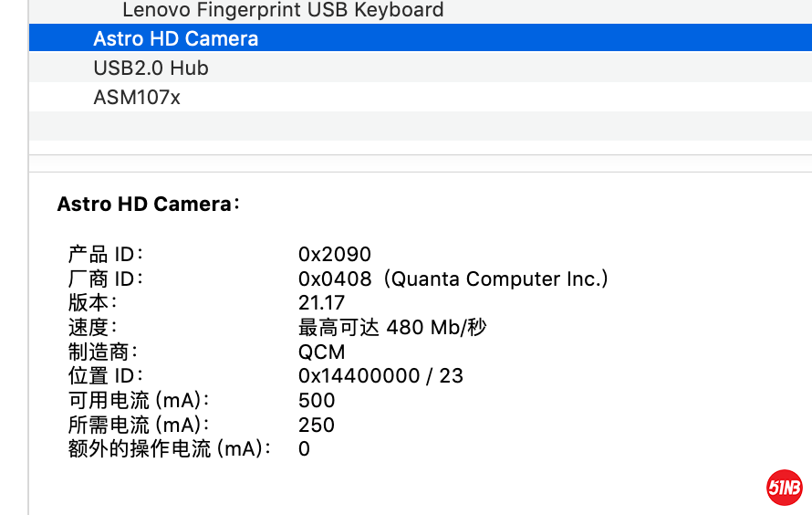Click the manufacturer value QCM
812x515 pixels.
point(321,352)
